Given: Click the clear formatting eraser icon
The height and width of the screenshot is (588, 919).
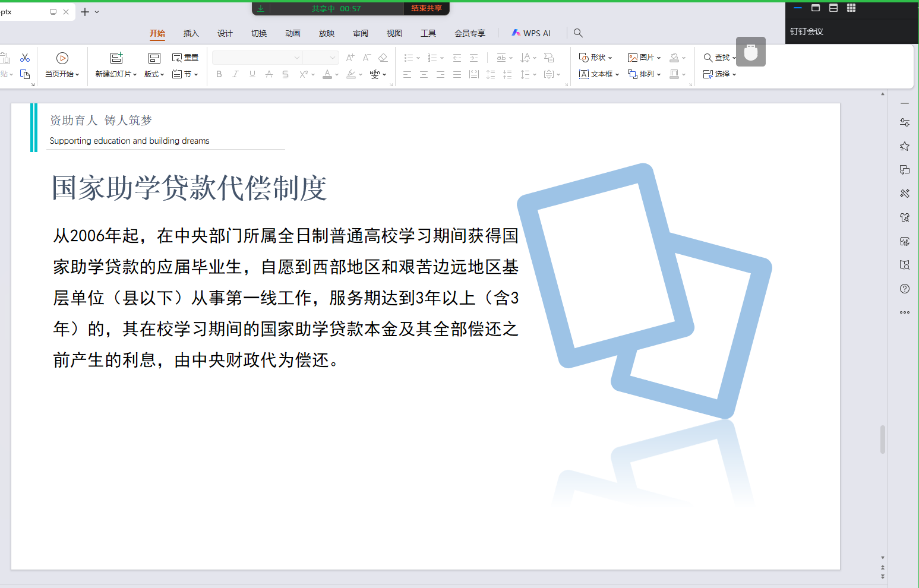Looking at the screenshot, I should (383, 58).
